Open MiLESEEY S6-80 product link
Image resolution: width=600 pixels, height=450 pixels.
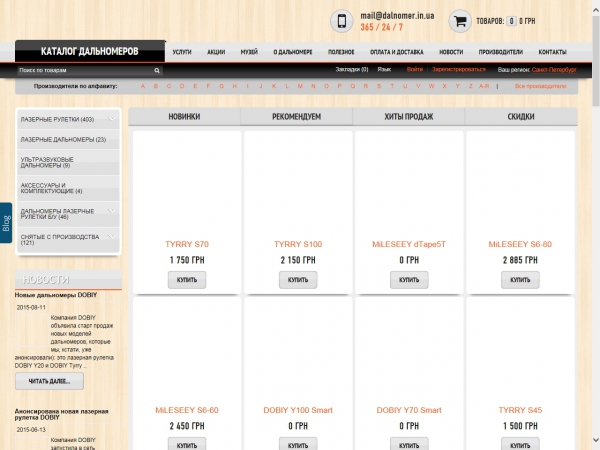[x=520, y=244]
